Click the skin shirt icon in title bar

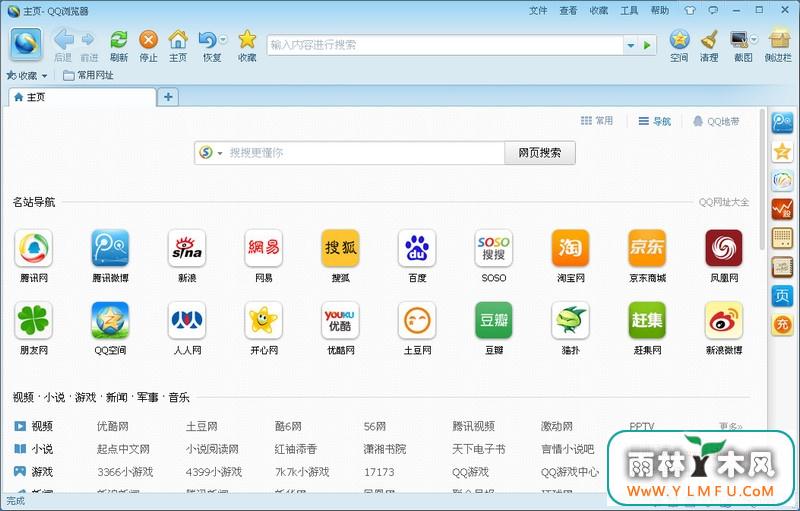click(689, 10)
